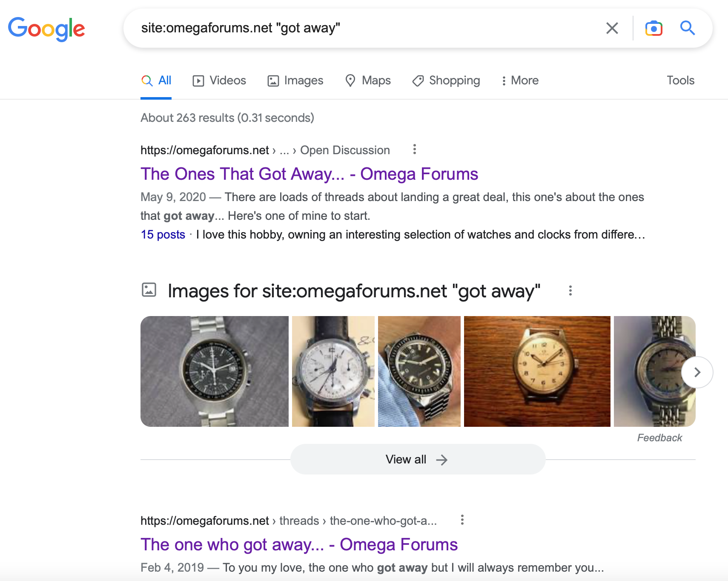Click the blue magnifier search icon
Image resolution: width=728 pixels, height=581 pixels.
click(687, 28)
